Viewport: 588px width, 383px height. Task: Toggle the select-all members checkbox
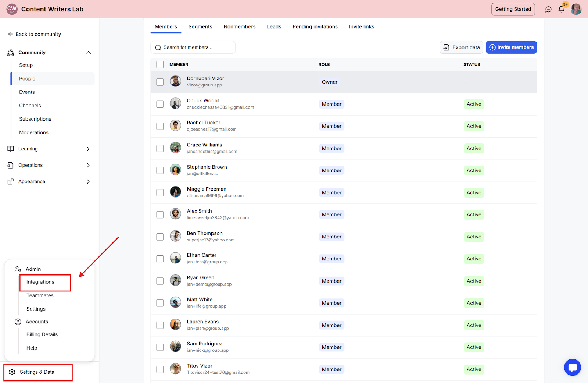tap(160, 65)
